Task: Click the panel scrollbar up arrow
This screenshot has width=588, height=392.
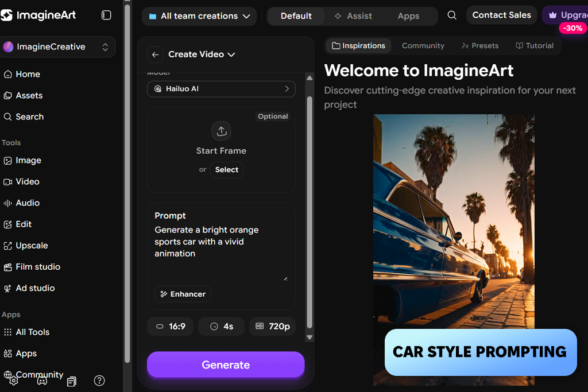Action: tap(310, 78)
